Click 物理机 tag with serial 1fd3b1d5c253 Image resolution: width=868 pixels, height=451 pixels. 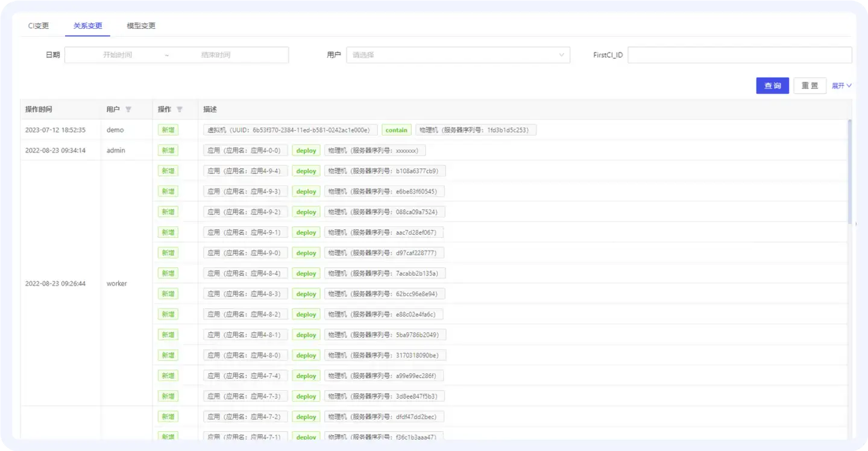[476, 130]
